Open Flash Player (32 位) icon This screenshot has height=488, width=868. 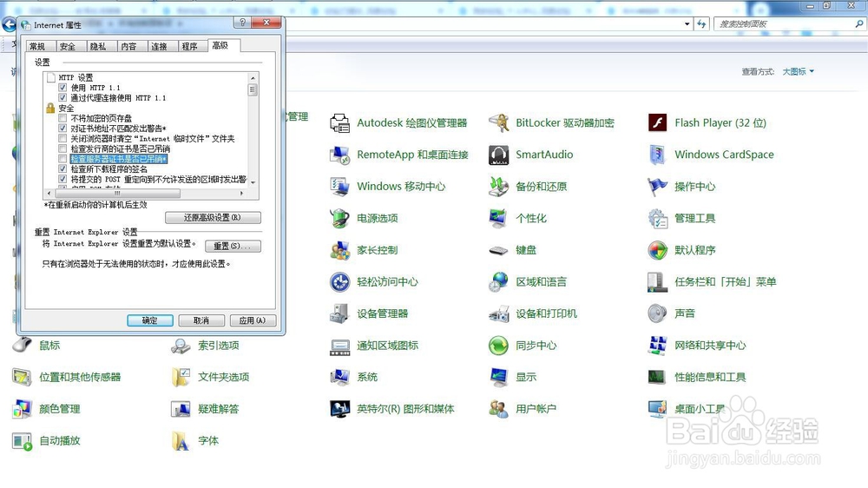[658, 123]
